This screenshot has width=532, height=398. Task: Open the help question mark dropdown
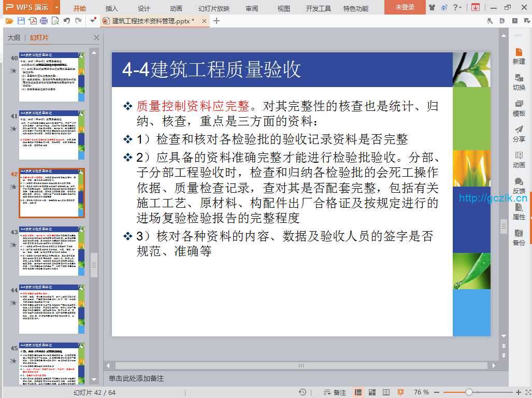pos(457,7)
